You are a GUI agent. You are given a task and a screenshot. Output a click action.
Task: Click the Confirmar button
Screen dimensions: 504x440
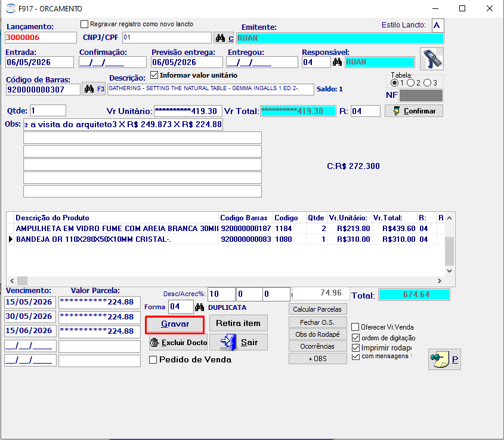[414, 111]
